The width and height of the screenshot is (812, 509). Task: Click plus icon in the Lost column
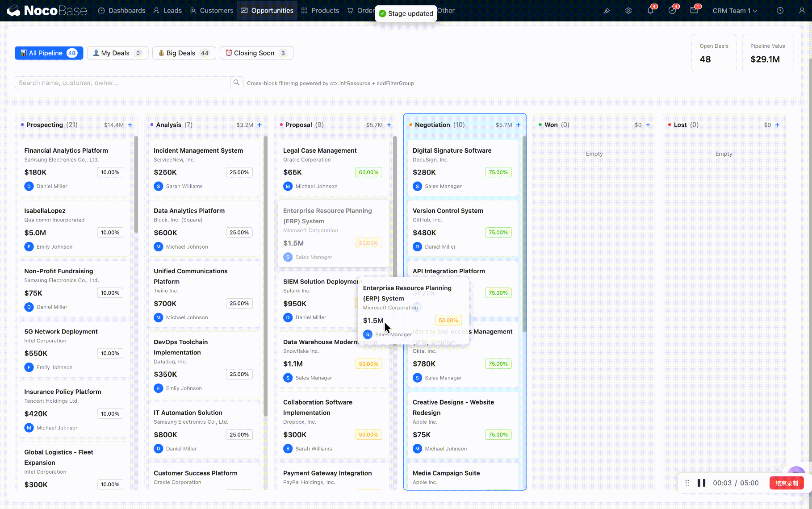coord(777,125)
